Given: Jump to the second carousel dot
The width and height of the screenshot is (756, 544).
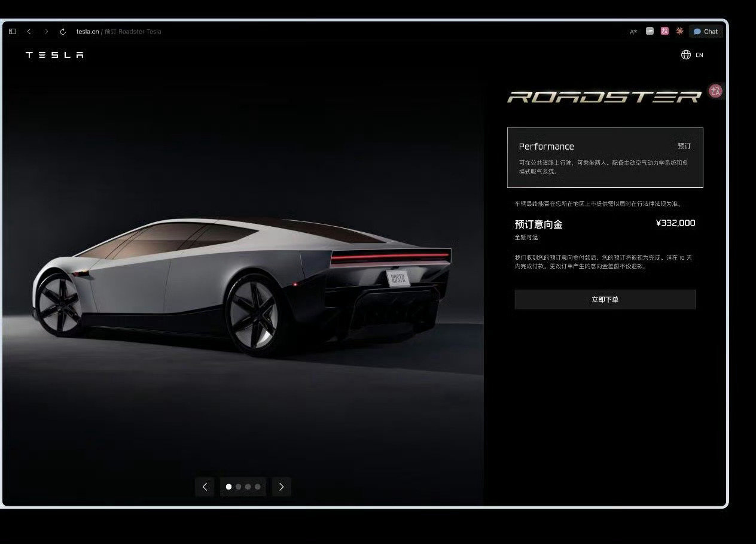Looking at the screenshot, I should pos(238,487).
